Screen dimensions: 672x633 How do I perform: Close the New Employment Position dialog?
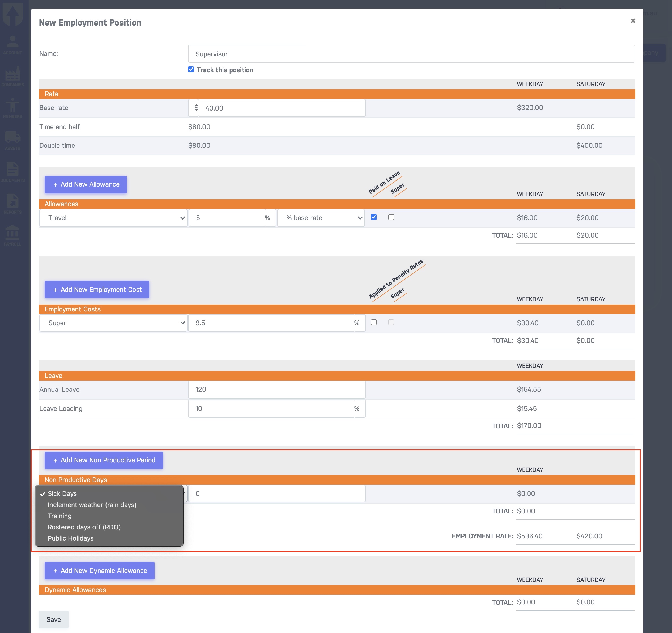pos(633,21)
